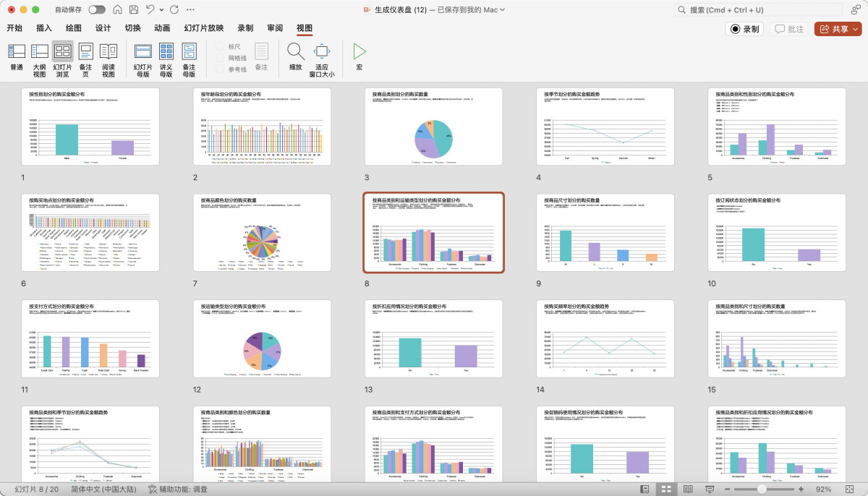Open 幻灯片母版 slide master
The height and width of the screenshot is (496, 868).
click(142, 58)
